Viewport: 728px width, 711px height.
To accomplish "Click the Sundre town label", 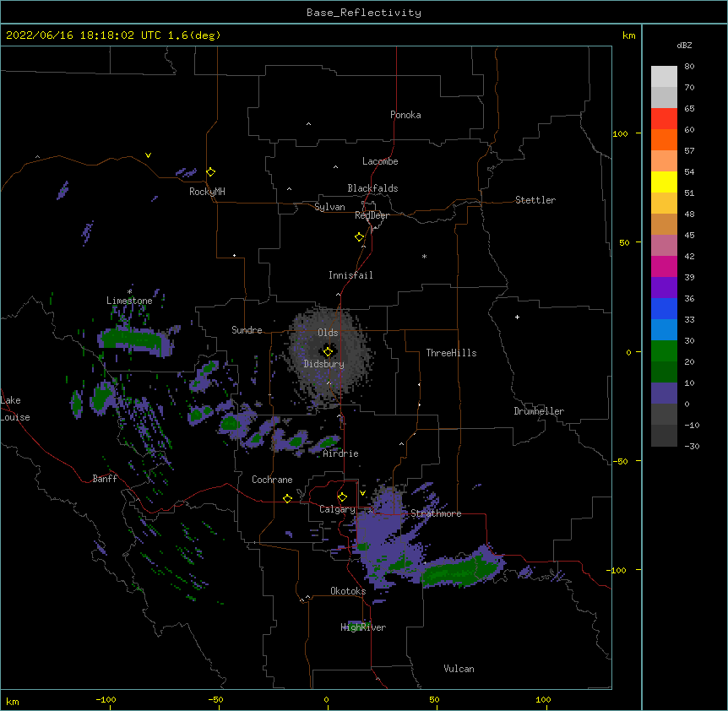I will pyautogui.click(x=247, y=330).
